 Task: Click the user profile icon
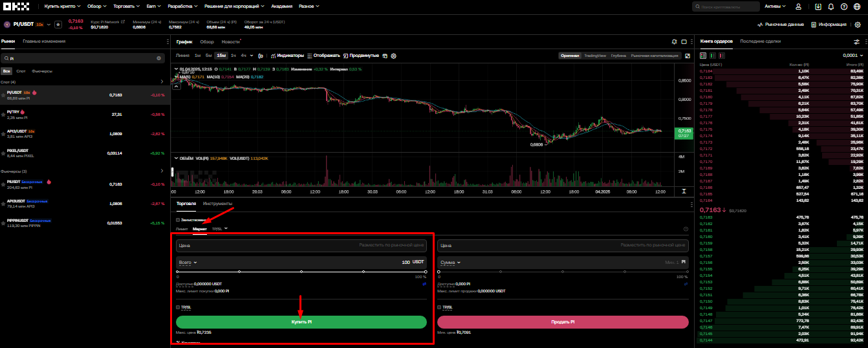[798, 6]
